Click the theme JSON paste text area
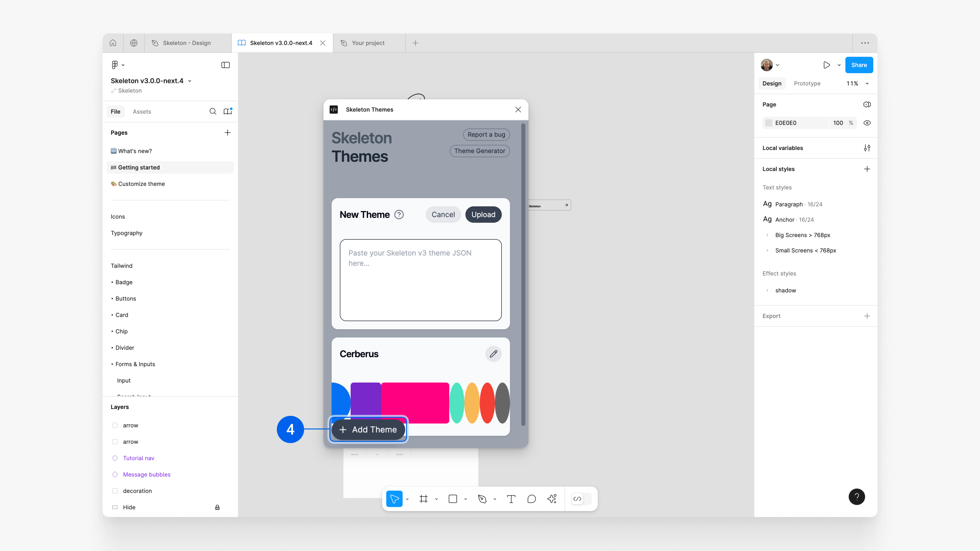The image size is (980, 551). click(420, 280)
